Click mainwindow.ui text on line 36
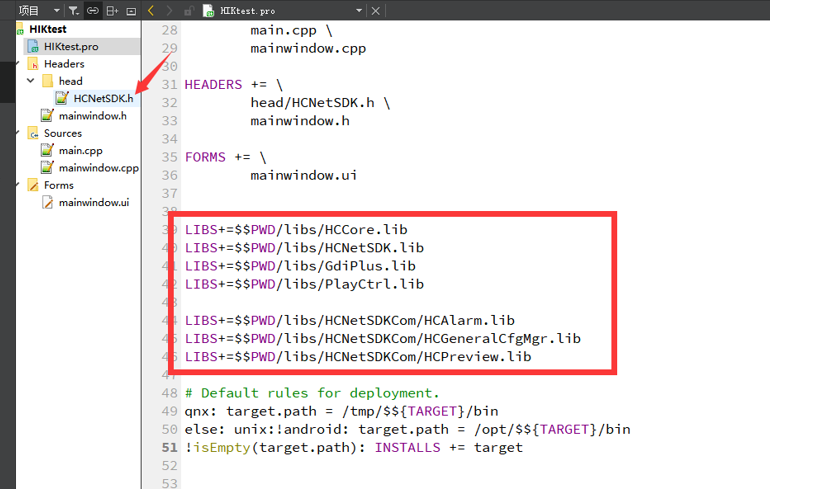The width and height of the screenshot is (821, 489). pos(304,175)
